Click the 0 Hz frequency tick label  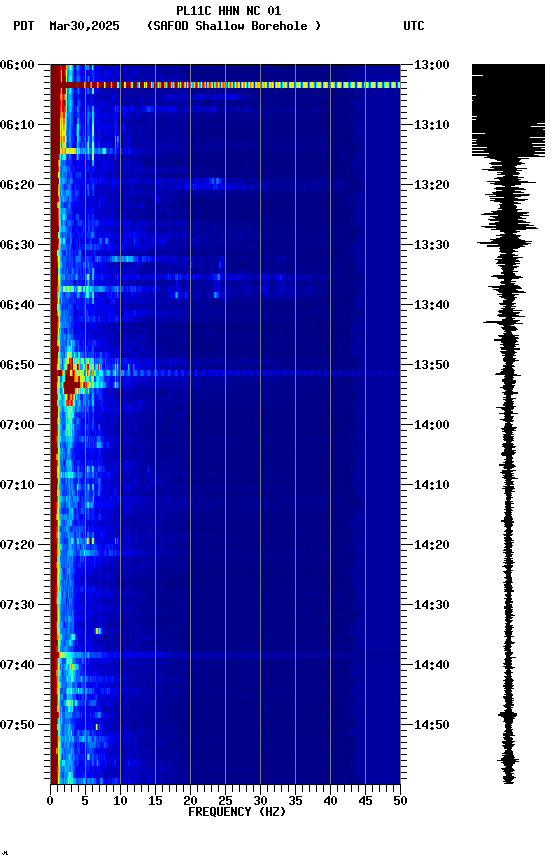[x=51, y=801]
